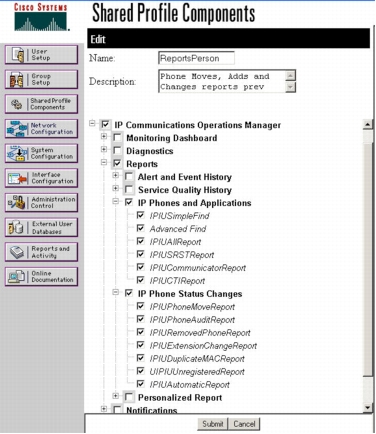This screenshot has width=376, height=434.
Task: Uncheck the IPIUSimpleFind checkbox
Action: (x=141, y=215)
